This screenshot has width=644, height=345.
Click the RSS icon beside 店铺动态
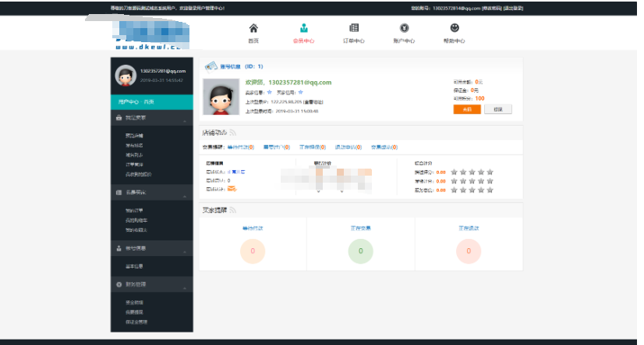[x=232, y=133]
